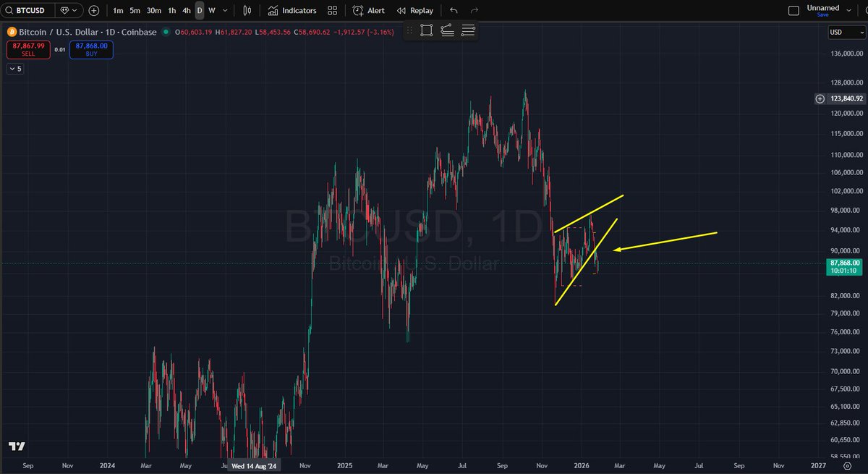Click the Save link under Unnamed
This screenshot has width=868, height=474.
pos(822,14)
